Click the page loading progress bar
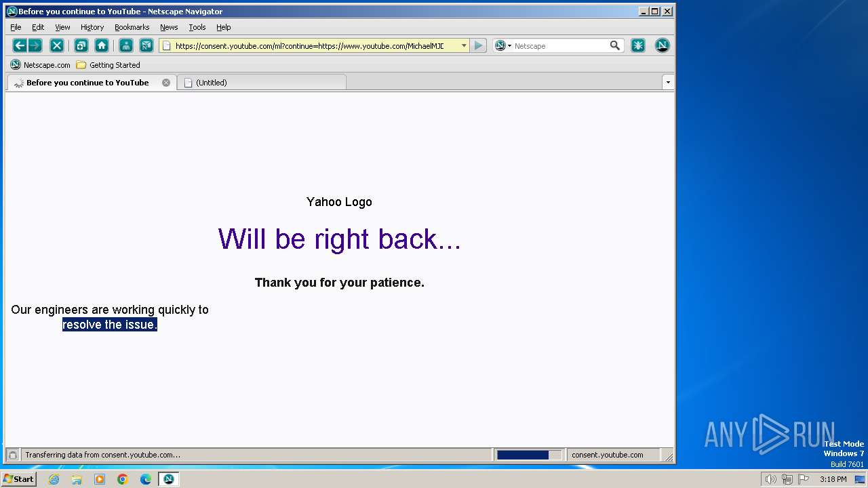 (529, 455)
